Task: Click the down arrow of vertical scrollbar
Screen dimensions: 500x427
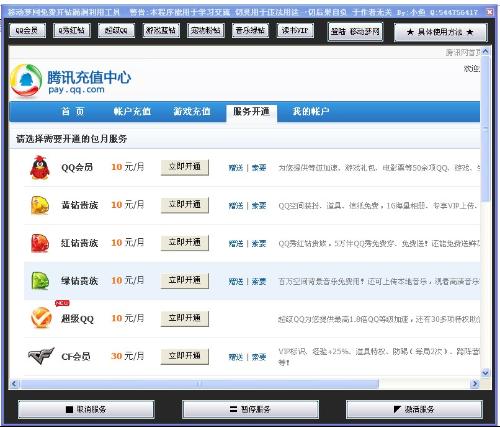Action: 485,373
